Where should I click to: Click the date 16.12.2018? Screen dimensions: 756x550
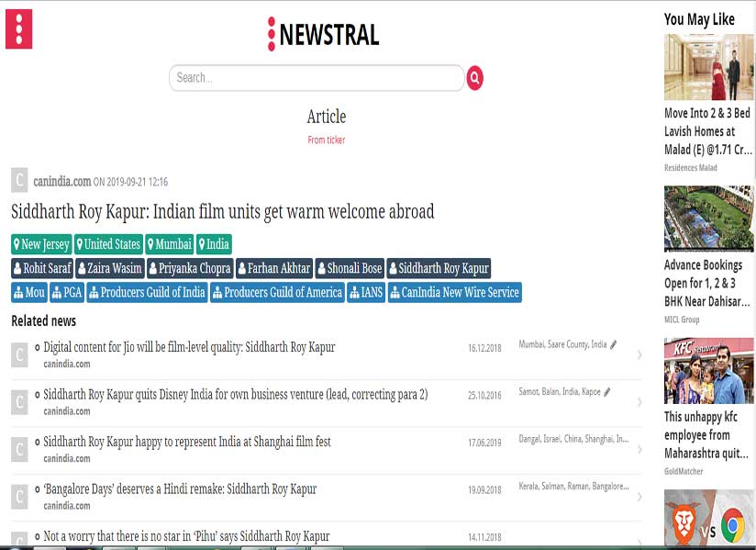pyautogui.click(x=484, y=348)
